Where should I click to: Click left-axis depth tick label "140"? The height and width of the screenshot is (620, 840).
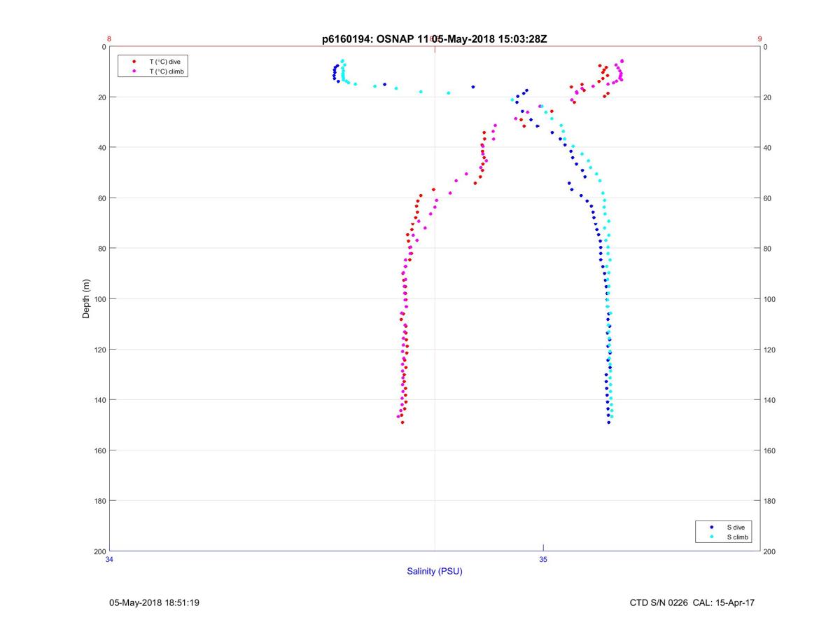99,400
